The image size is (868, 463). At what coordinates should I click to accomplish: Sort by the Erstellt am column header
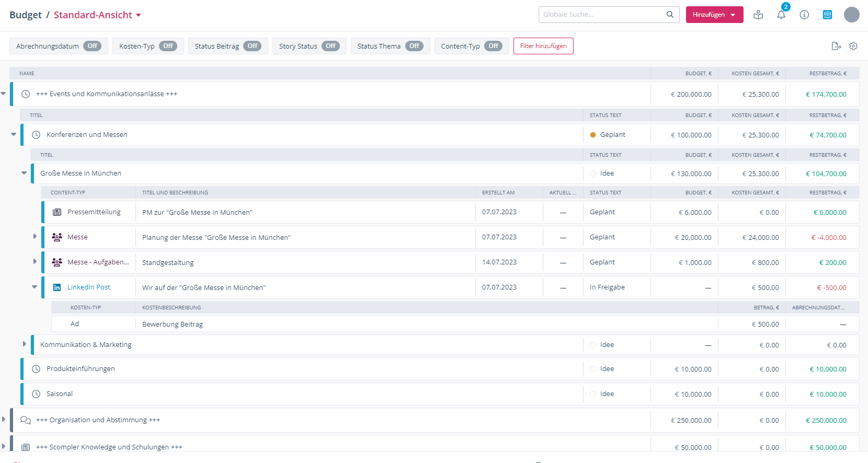498,193
